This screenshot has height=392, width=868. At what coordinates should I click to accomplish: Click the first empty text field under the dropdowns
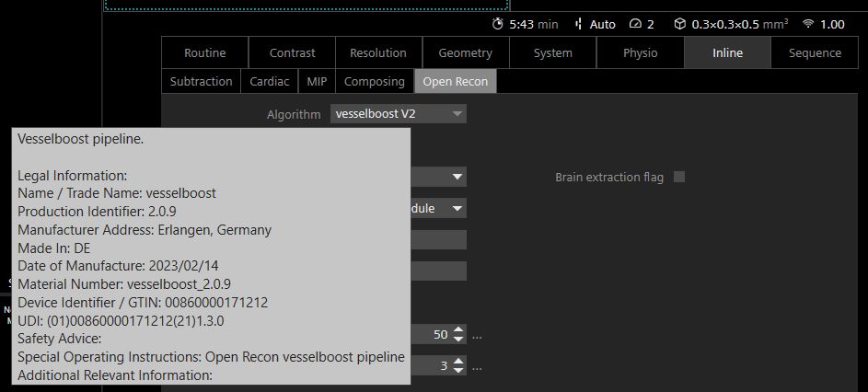click(x=438, y=240)
